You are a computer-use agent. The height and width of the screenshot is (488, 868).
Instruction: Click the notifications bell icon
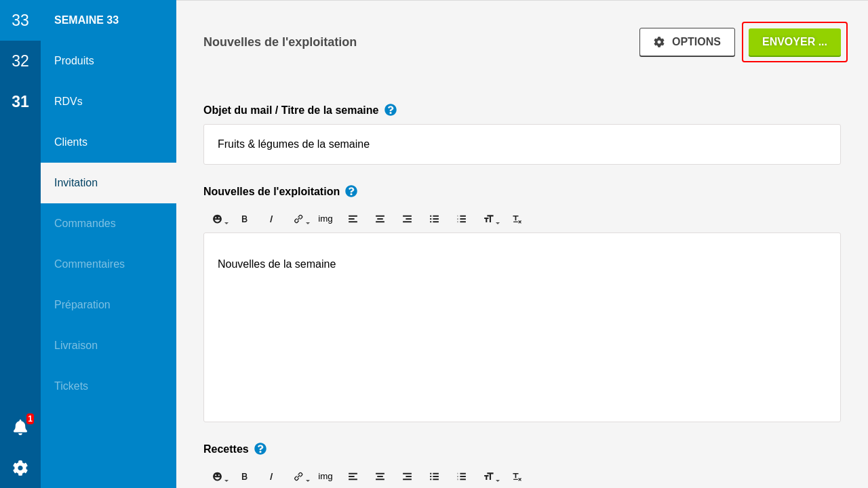[20, 427]
